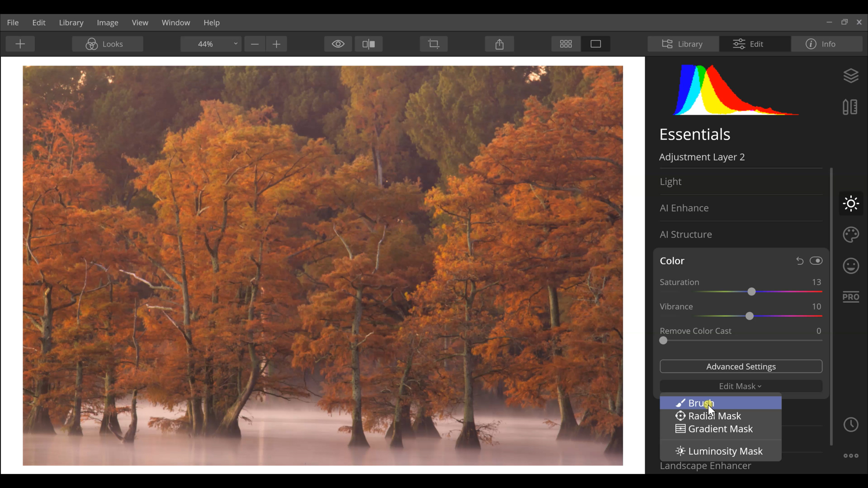Viewport: 868px width, 488px height.
Task: Activate the crop tool
Action: pyautogui.click(x=434, y=44)
